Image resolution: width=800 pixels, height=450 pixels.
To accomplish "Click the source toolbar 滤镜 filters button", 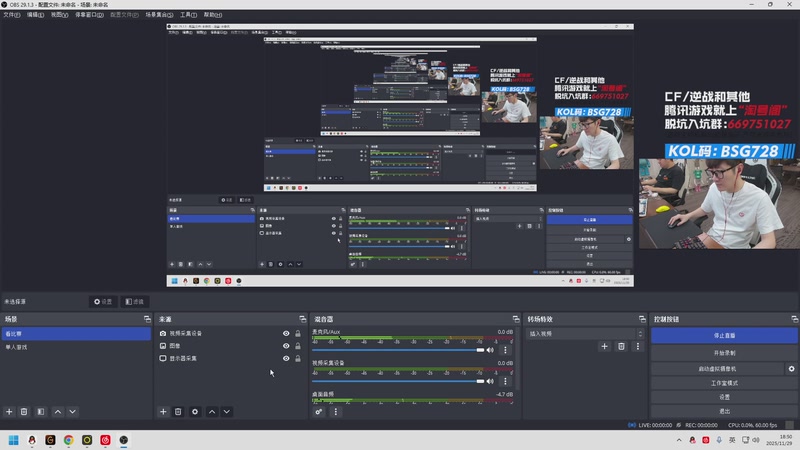I will point(135,302).
